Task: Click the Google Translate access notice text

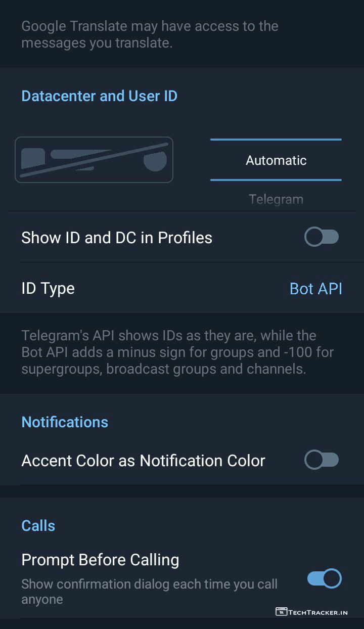Action: [150, 34]
